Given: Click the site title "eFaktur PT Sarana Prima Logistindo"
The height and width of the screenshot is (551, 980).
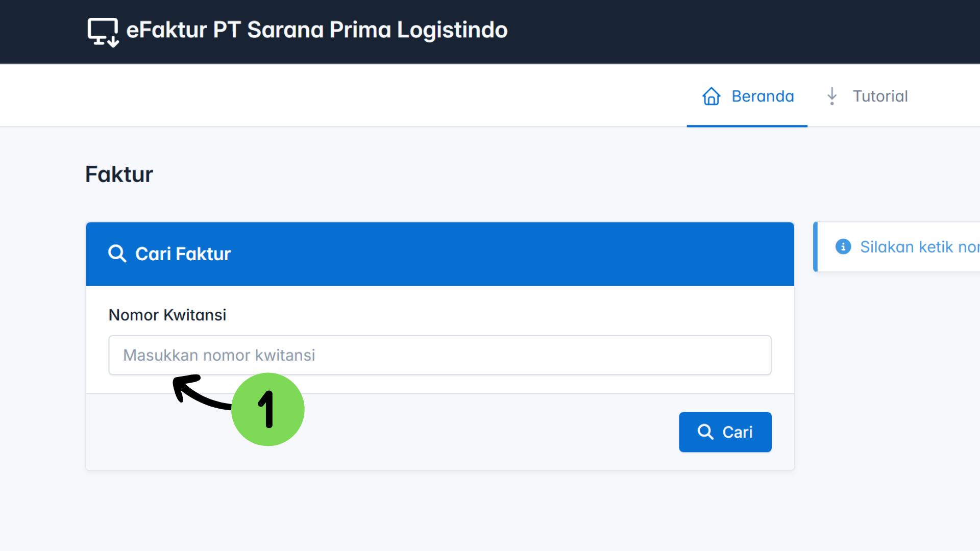Looking at the screenshot, I should tap(316, 30).
